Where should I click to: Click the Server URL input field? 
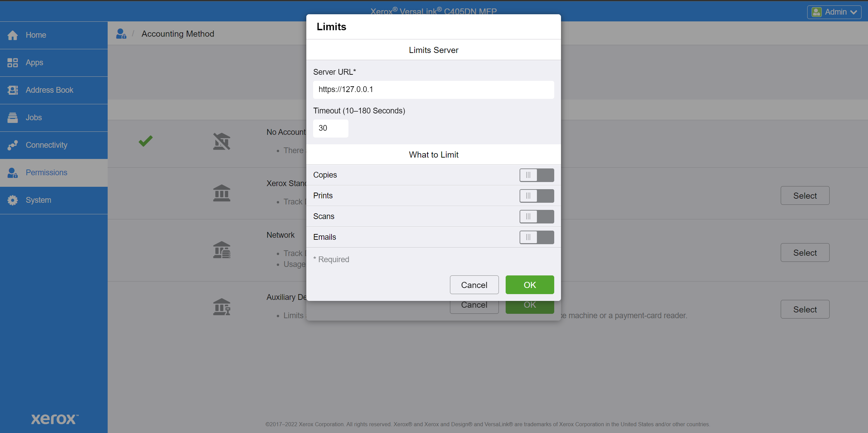coord(433,90)
